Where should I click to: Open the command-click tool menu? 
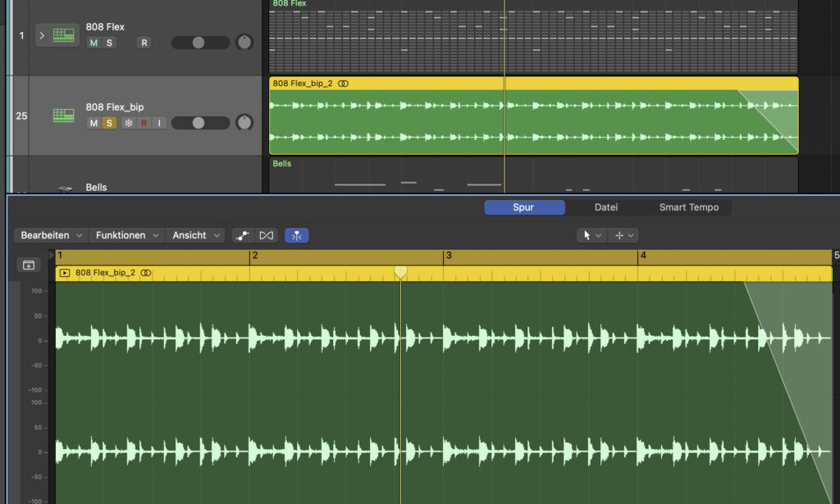pyautogui.click(x=624, y=235)
